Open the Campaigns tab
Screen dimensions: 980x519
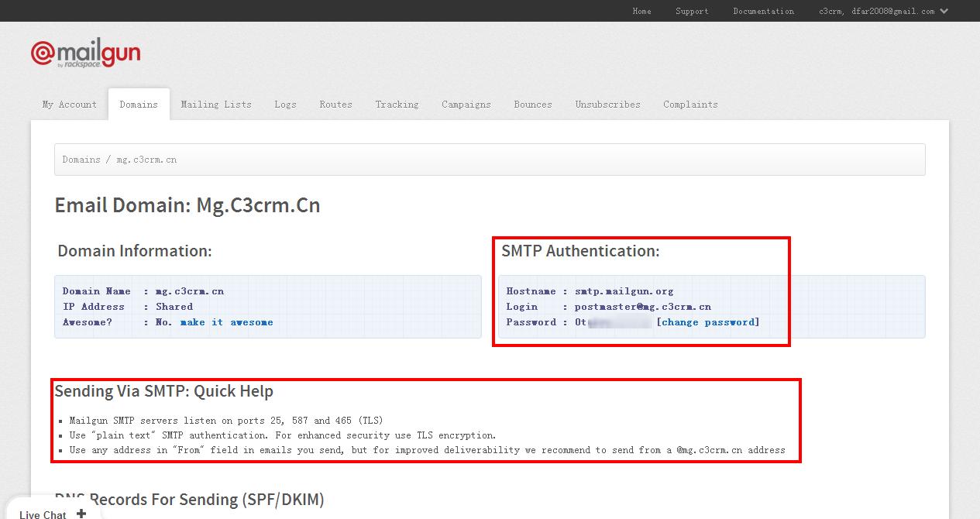pos(466,105)
